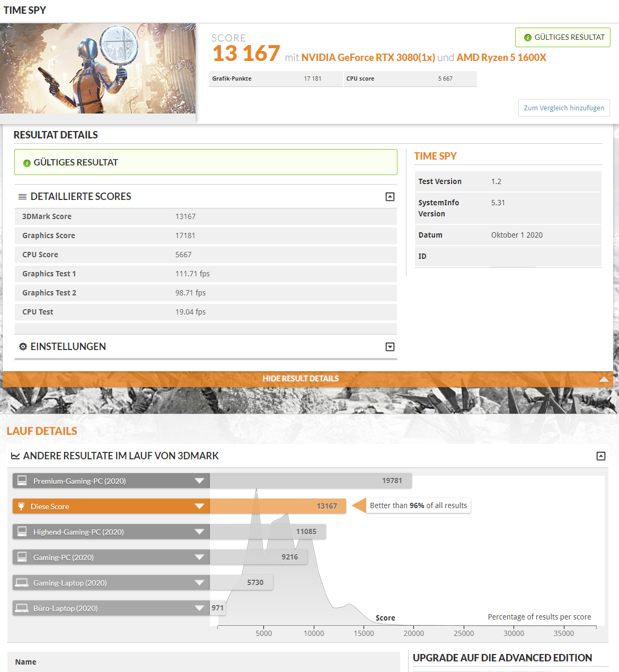Open the Premium-Gaming-PC (2020) dropdown arrow
The image size is (619, 672).
[x=199, y=481]
